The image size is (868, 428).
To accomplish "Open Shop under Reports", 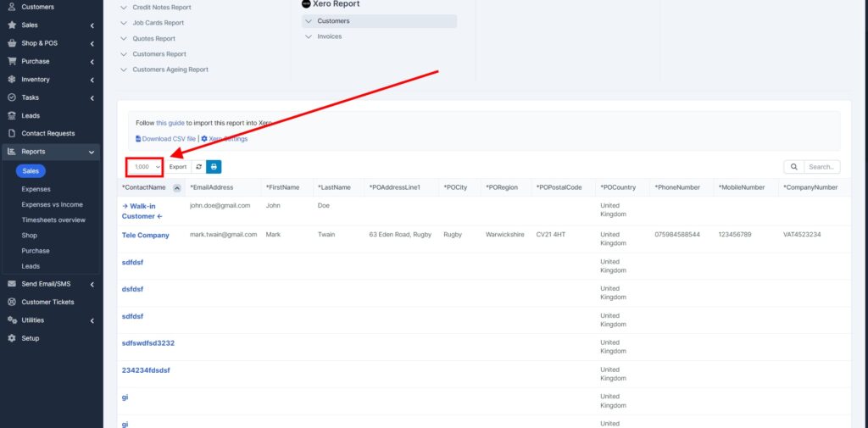I will point(30,236).
